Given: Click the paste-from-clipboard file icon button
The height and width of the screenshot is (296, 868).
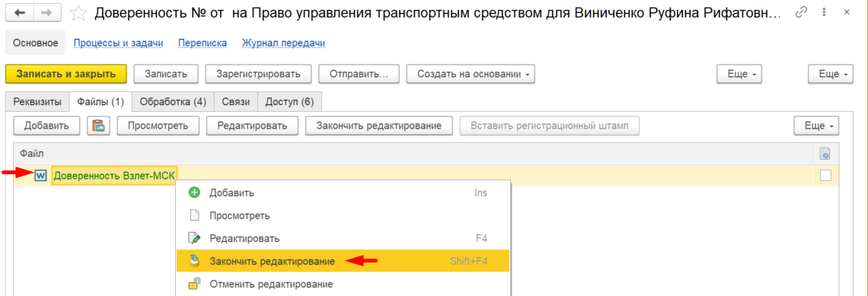Looking at the screenshot, I should [x=99, y=126].
